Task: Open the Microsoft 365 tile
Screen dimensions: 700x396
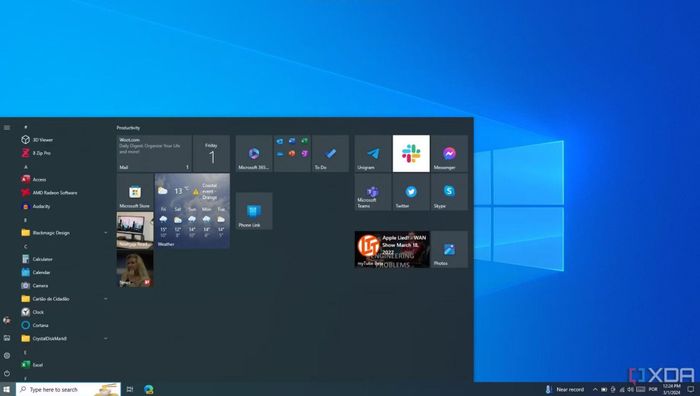Action: pos(254,154)
